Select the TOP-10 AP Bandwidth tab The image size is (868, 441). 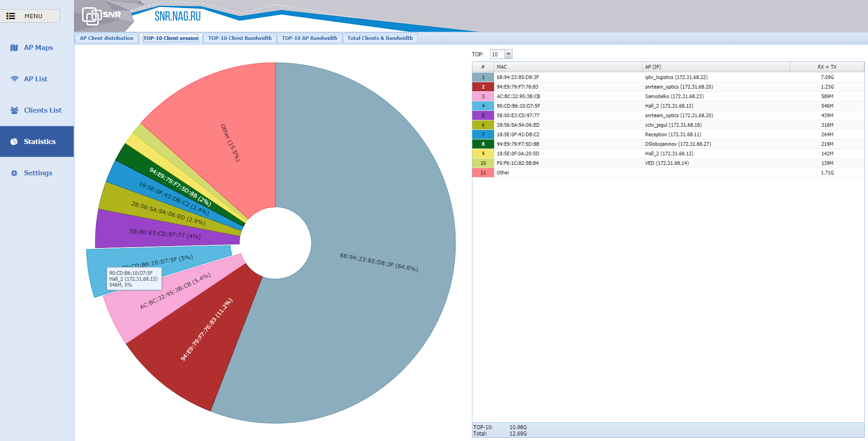[309, 38]
